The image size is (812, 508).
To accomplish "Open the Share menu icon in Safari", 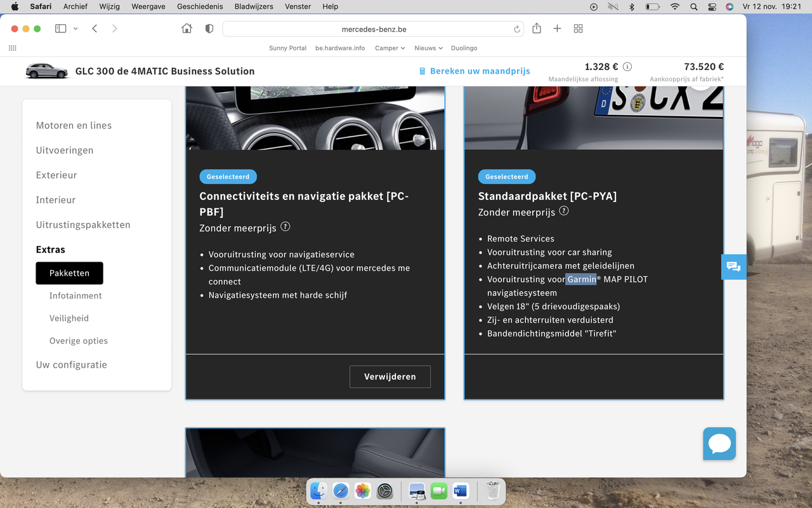I will [x=537, y=28].
